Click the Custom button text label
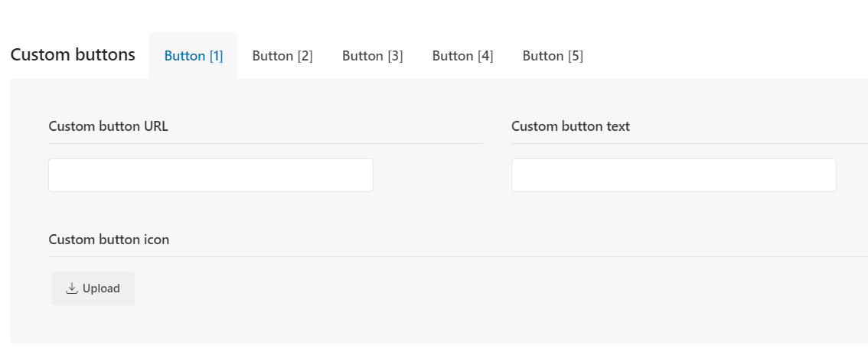 click(x=571, y=126)
